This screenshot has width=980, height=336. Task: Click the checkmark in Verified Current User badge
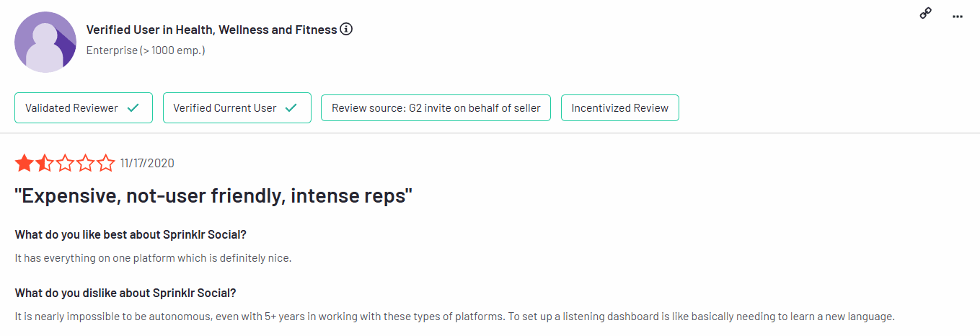(291, 108)
